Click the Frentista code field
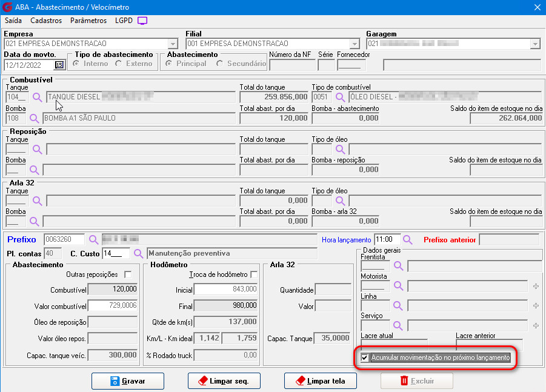The height and width of the screenshot is (392, 546). [375, 267]
